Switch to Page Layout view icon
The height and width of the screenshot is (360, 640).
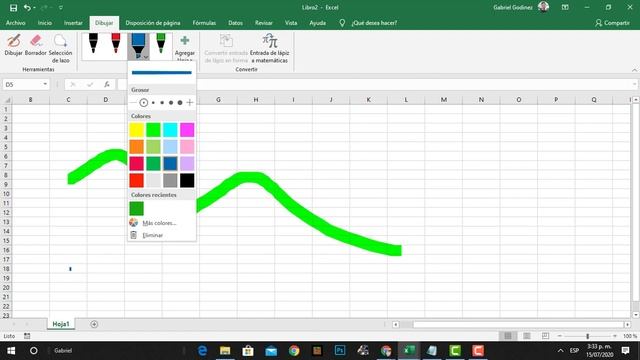click(527, 336)
